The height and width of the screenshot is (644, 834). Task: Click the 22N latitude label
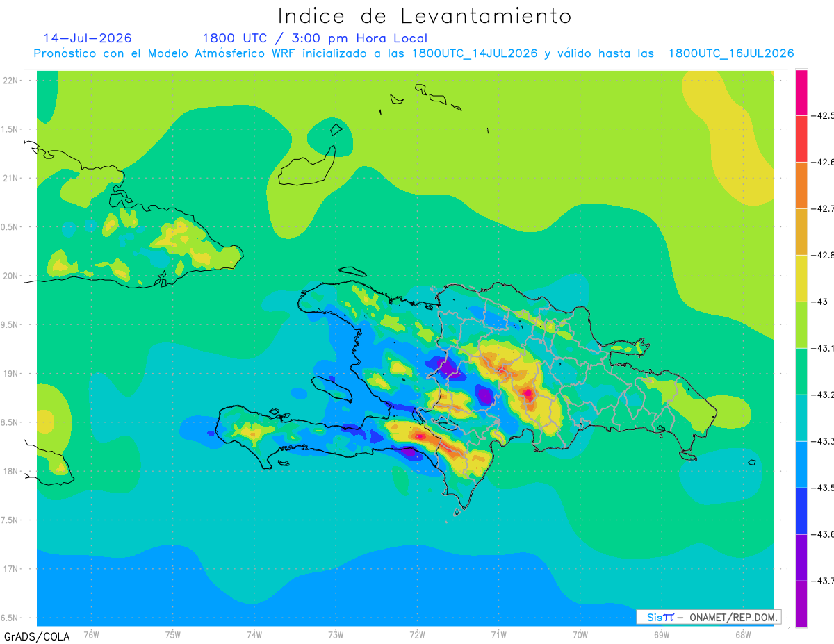coord(11,81)
